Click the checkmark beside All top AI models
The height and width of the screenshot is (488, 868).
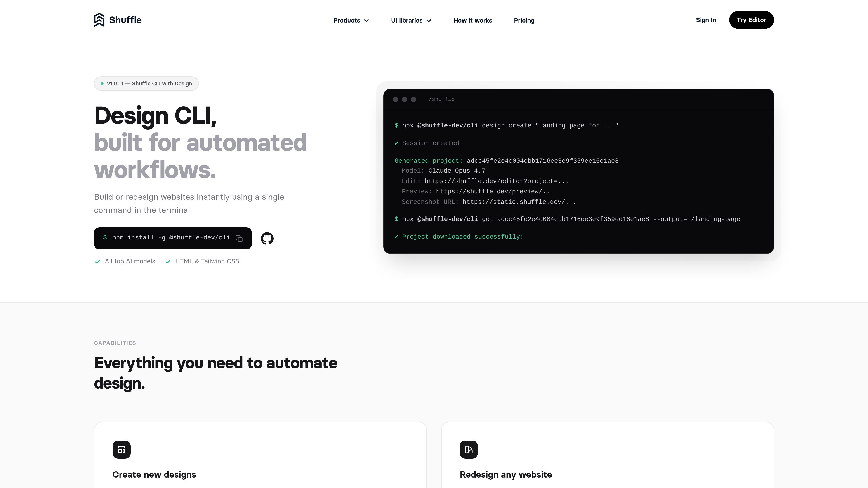(x=97, y=262)
